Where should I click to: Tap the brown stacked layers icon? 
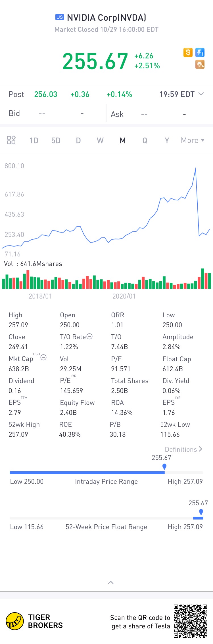[200, 65]
